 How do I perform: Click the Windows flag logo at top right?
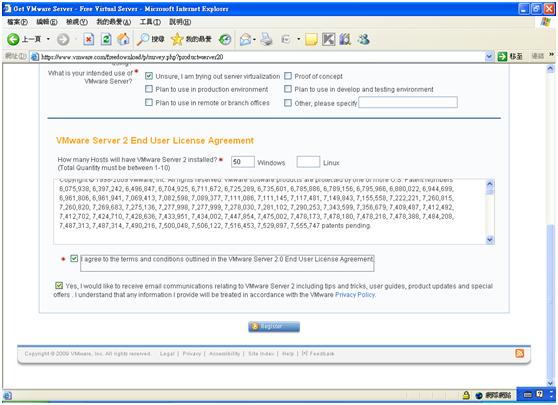(545, 22)
